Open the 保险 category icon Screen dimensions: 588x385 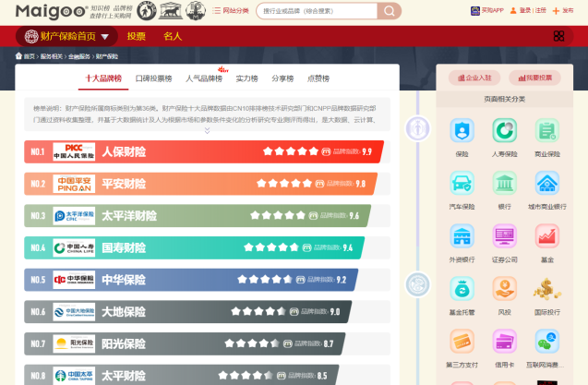(462, 130)
